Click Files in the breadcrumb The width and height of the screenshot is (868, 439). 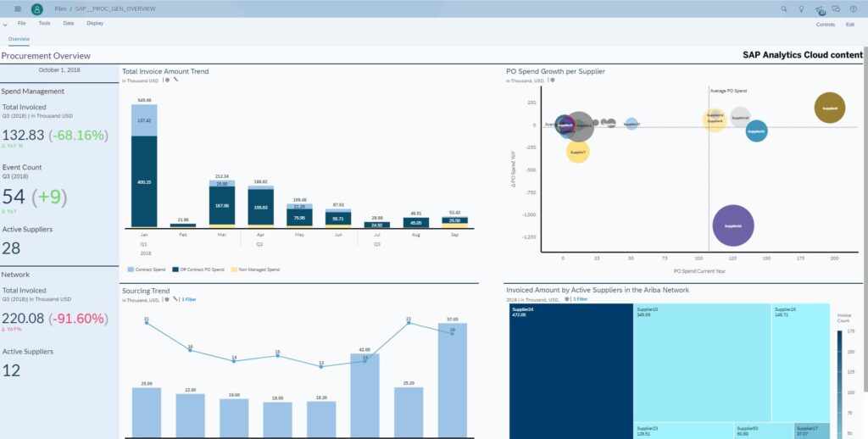point(60,8)
